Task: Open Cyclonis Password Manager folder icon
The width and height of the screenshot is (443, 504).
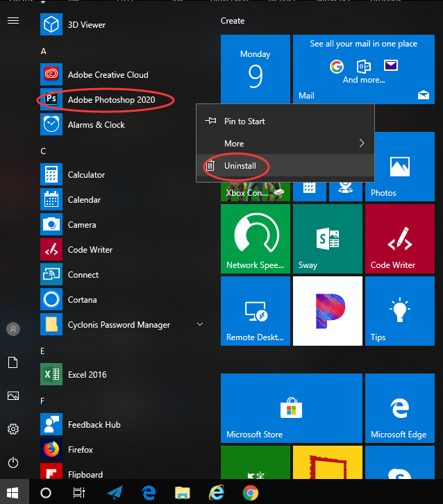Action: click(51, 324)
